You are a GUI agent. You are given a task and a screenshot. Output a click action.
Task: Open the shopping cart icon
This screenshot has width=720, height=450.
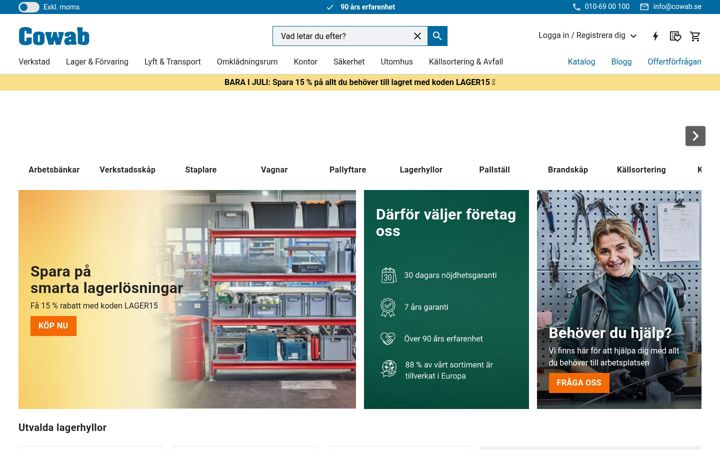[x=695, y=36]
